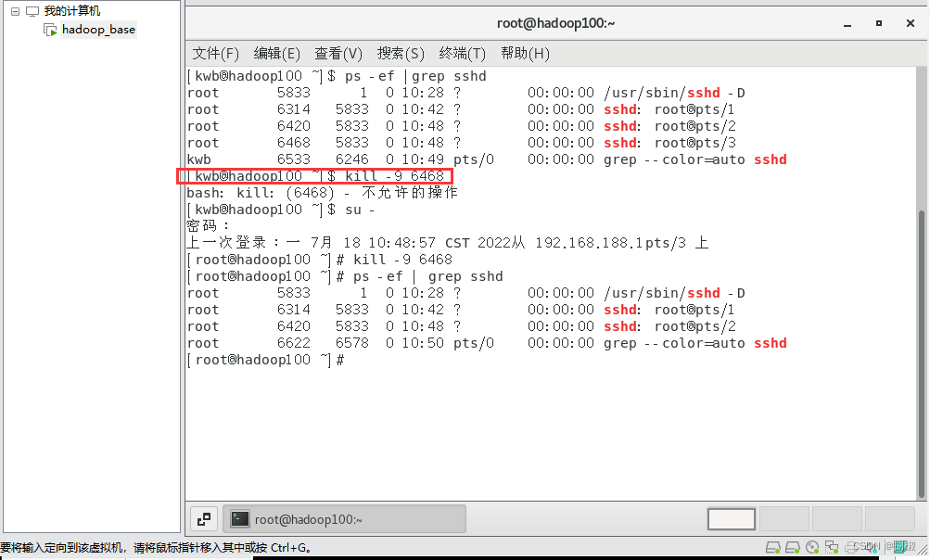
Task: Click the kwb 'kill -9 6468' command line
Action: click(x=315, y=176)
